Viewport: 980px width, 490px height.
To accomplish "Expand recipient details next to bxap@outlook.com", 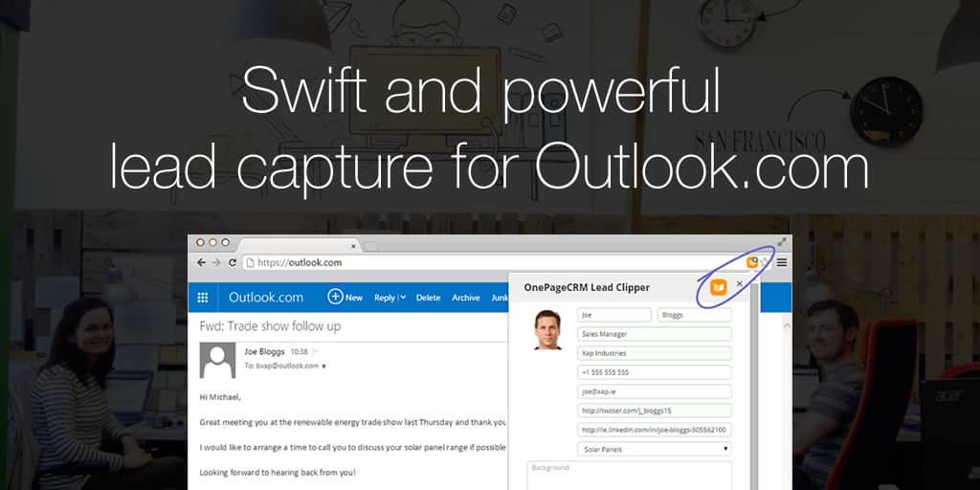I will tap(323, 367).
